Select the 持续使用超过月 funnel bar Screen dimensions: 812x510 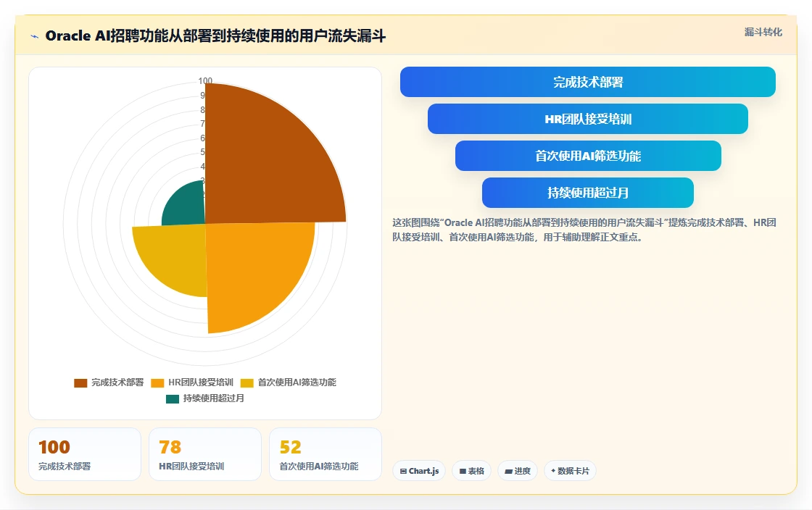(x=588, y=193)
